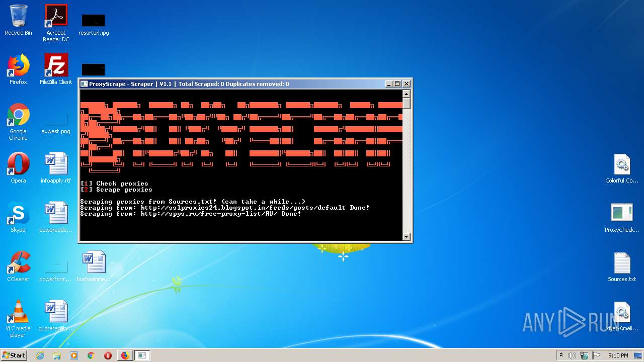Screen dimensions: 644x362
Task: Click the 9:10 PM clock
Action: (618, 355)
